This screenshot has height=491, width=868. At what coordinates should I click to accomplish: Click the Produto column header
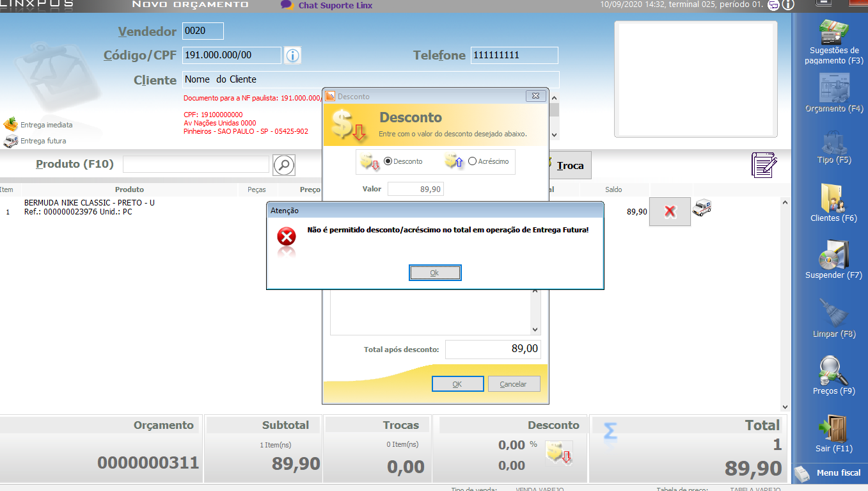129,189
